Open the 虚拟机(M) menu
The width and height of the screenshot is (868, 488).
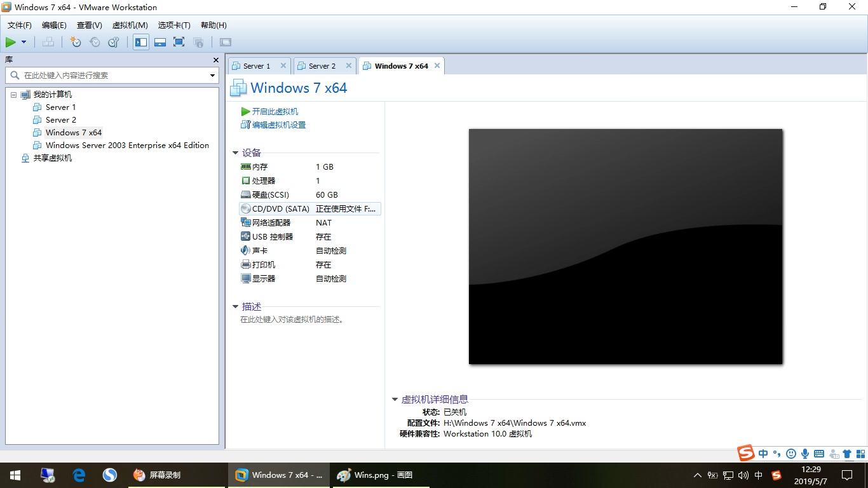130,25
